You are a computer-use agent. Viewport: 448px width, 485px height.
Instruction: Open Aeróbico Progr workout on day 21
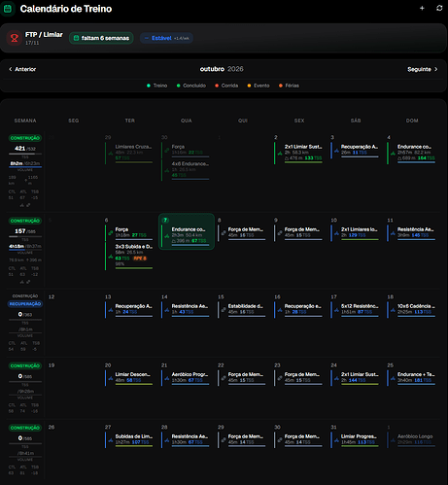[186, 378]
